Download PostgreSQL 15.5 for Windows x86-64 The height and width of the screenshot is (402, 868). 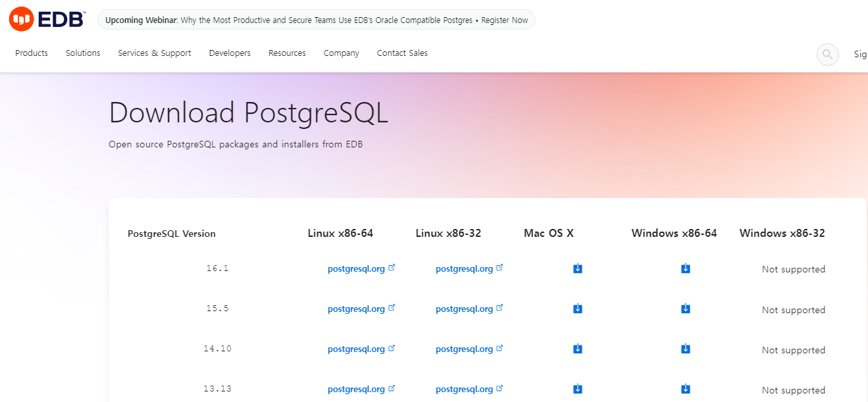point(686,309)
